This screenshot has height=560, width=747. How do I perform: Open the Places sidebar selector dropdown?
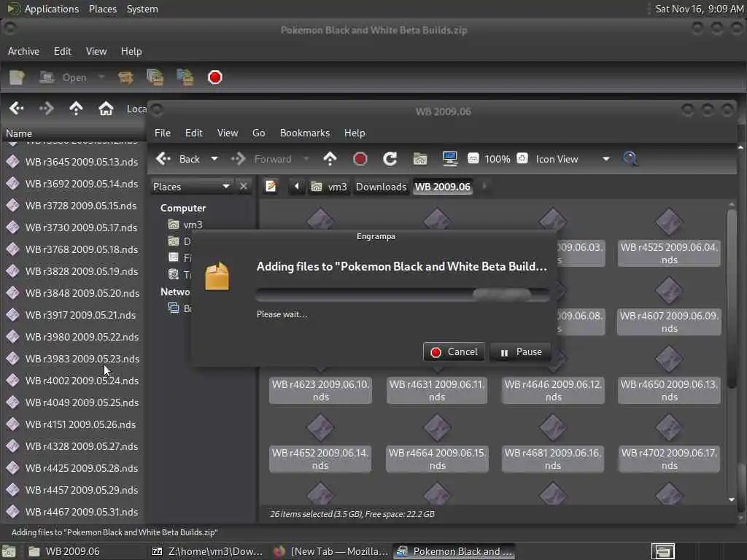coord(191,187)
